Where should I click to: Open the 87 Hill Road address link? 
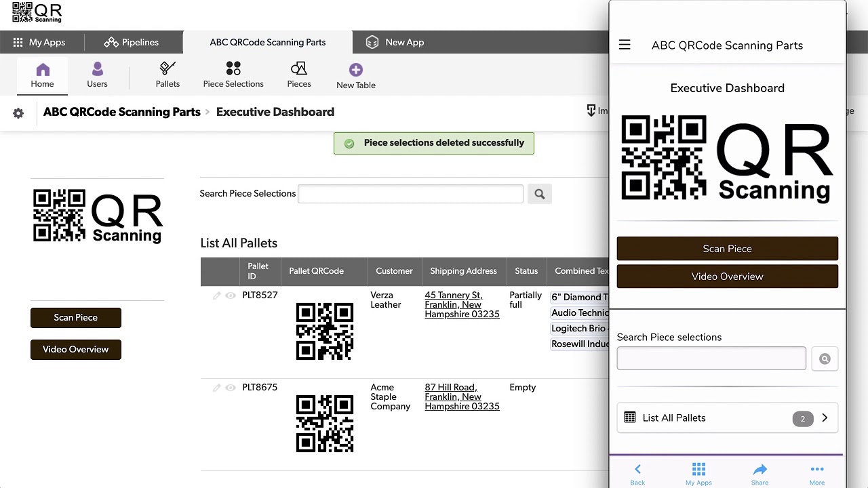462,397
